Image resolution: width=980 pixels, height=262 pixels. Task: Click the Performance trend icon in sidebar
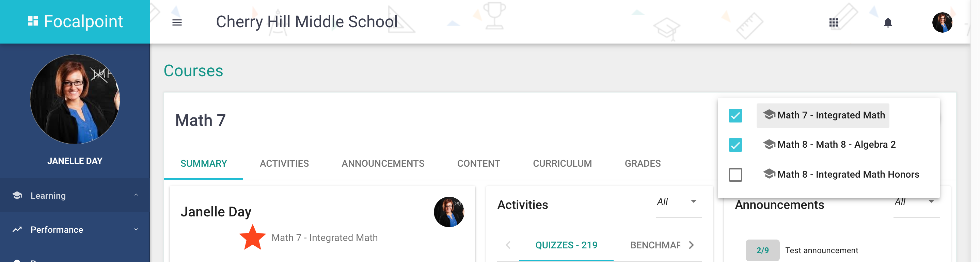click(x=17, y=229)
